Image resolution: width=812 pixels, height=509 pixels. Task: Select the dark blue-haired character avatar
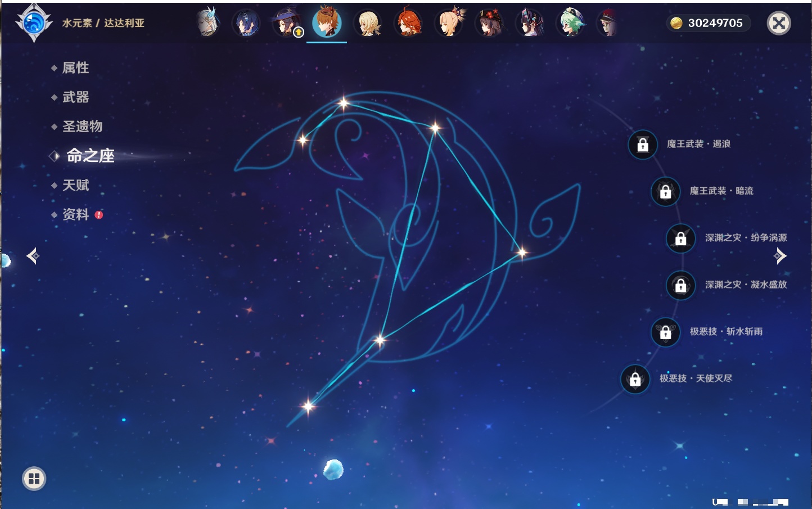coord(246,23)
